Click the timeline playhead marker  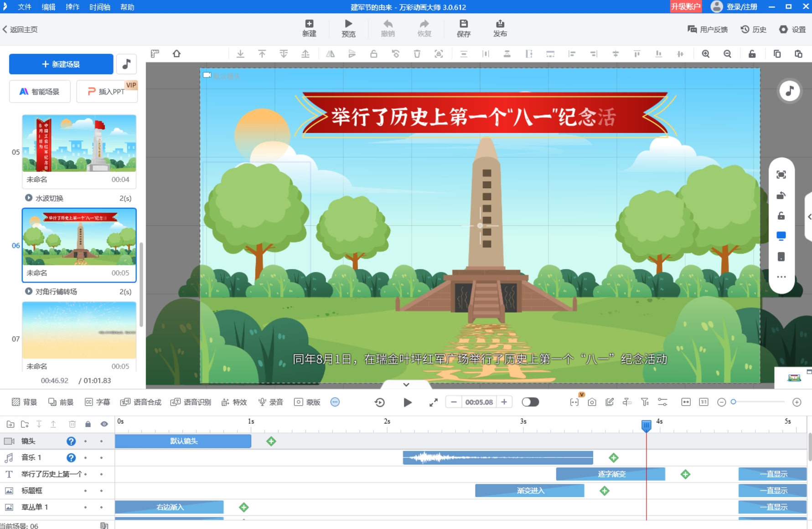(x=646, y=426)
